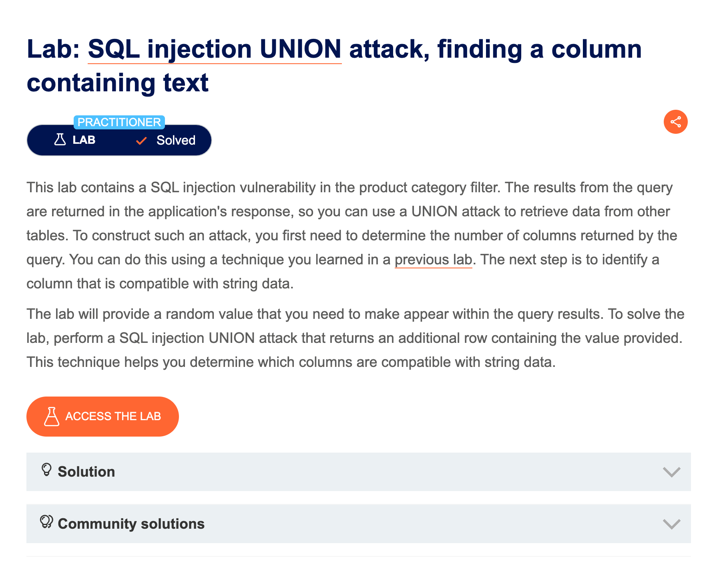Click the PRACTITIONER level badge
This screenshot has width=723, height=588.
point(119,122)
